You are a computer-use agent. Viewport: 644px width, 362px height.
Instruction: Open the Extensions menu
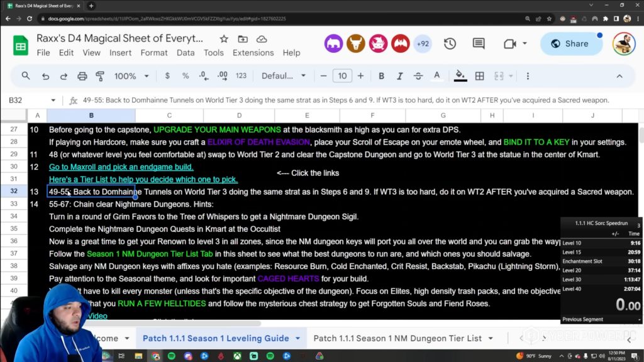[253, 53]
